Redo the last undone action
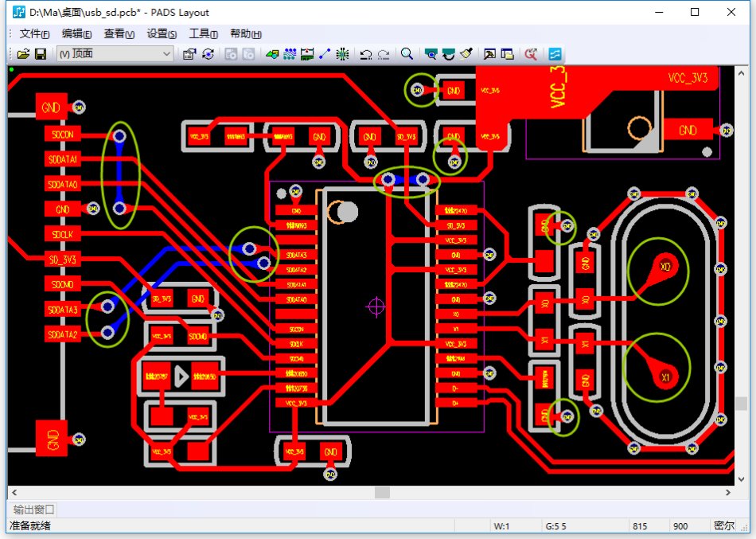 [x=384, y=54]
